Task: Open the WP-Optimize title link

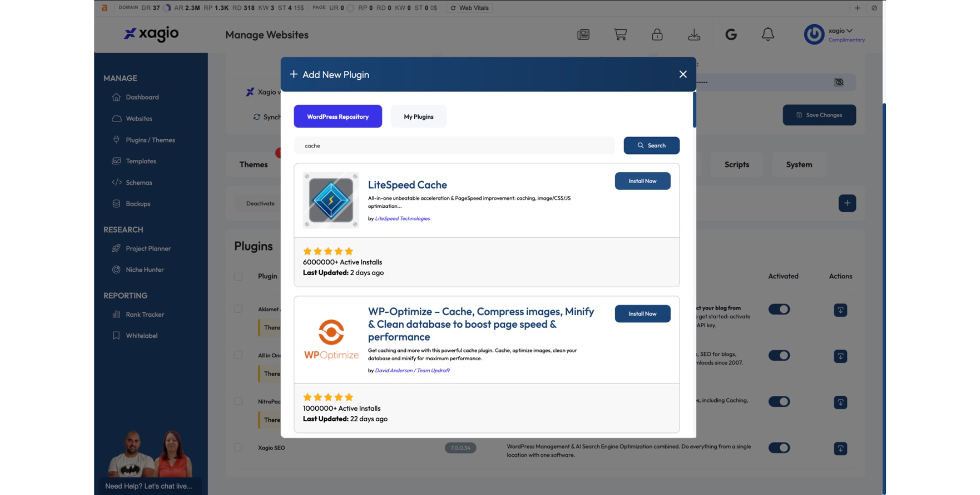Action: click(481, 324)
